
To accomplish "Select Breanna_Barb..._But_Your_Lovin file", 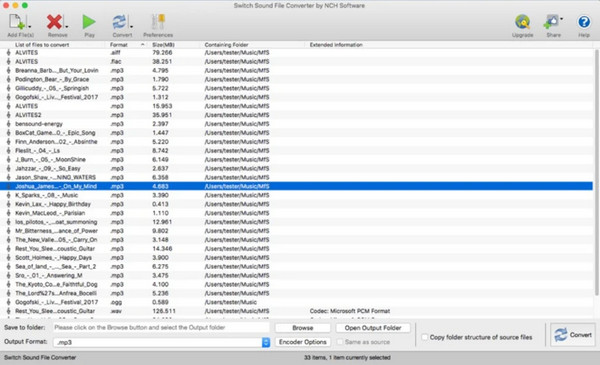I will point(297,70).
